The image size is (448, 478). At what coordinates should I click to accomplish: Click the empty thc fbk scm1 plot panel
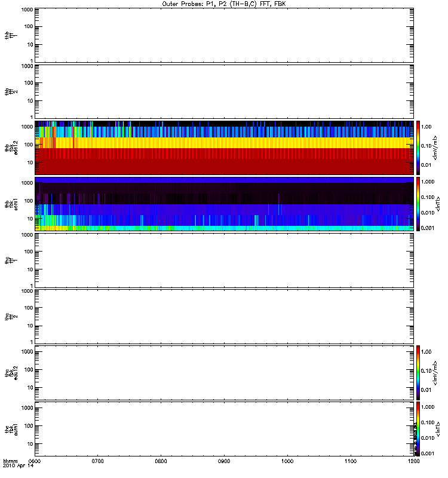pos(224,429)
